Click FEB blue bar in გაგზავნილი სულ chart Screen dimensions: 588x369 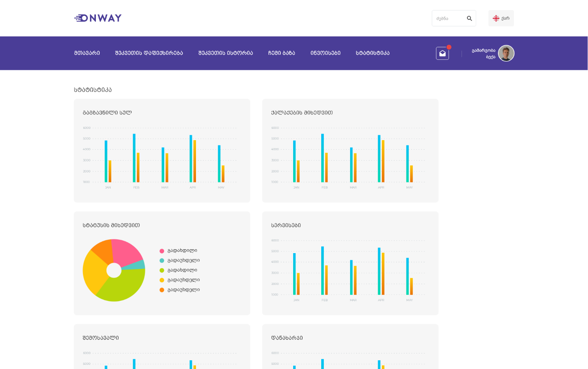point(134,158)
